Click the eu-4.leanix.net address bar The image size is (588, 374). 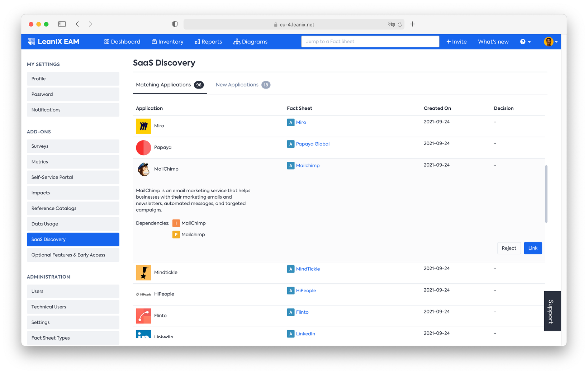(294, 24)
